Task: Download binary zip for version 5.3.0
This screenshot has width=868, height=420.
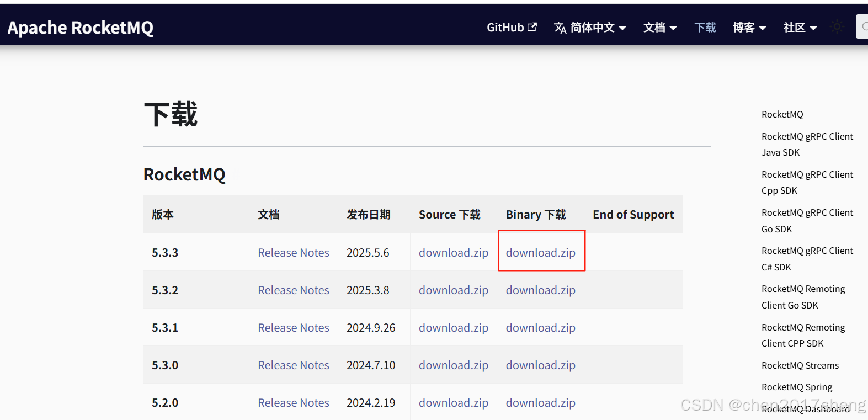Action: [x=541, y=365]
